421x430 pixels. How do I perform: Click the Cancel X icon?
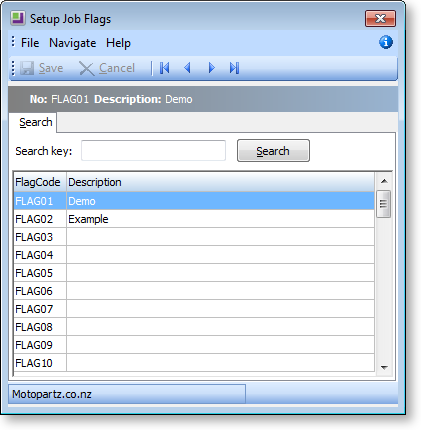tap(86, 68)
